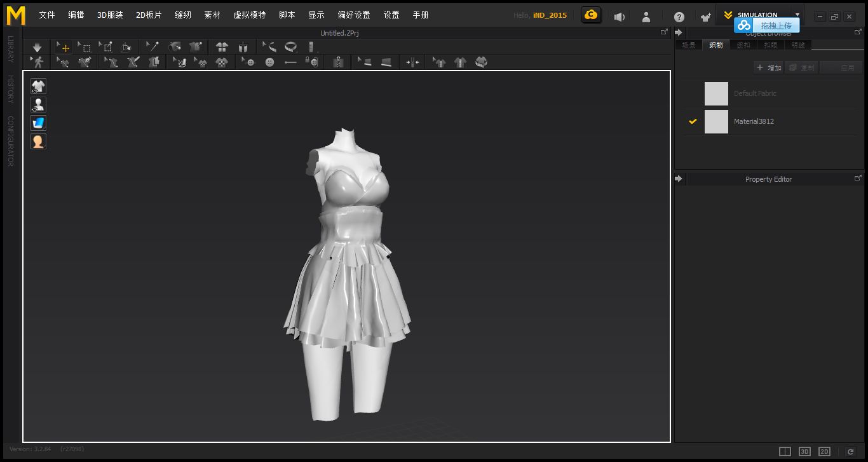Toggle avatar display in 3D viewport
This screenshot has height=462, width=868.
point(39,105)
